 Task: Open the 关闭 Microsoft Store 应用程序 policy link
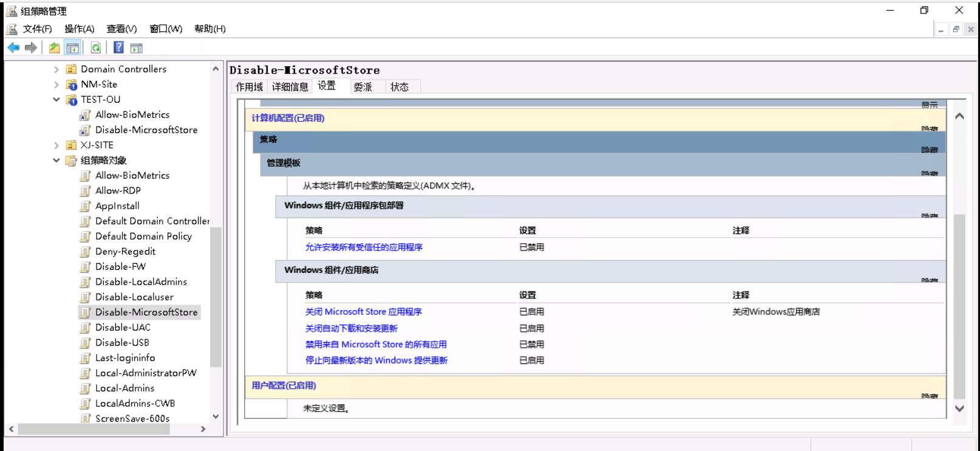pos(363,312)
